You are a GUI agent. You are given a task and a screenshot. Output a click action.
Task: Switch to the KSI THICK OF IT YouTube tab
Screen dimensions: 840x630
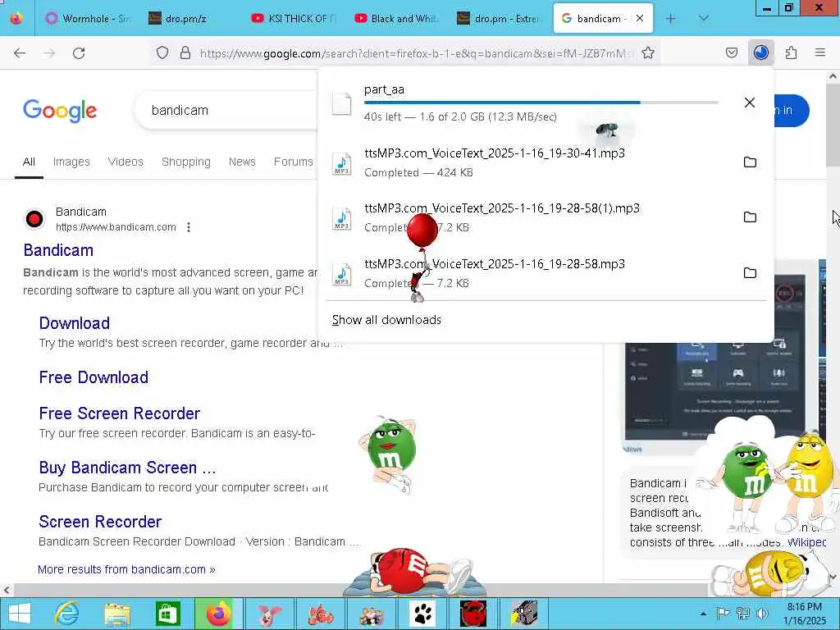(x=294, y=18)
